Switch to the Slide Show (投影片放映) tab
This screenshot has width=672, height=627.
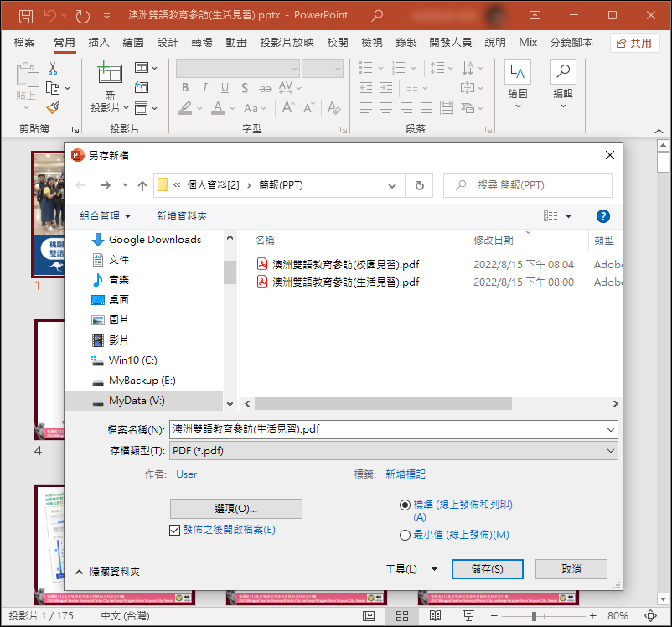[287, 43]
